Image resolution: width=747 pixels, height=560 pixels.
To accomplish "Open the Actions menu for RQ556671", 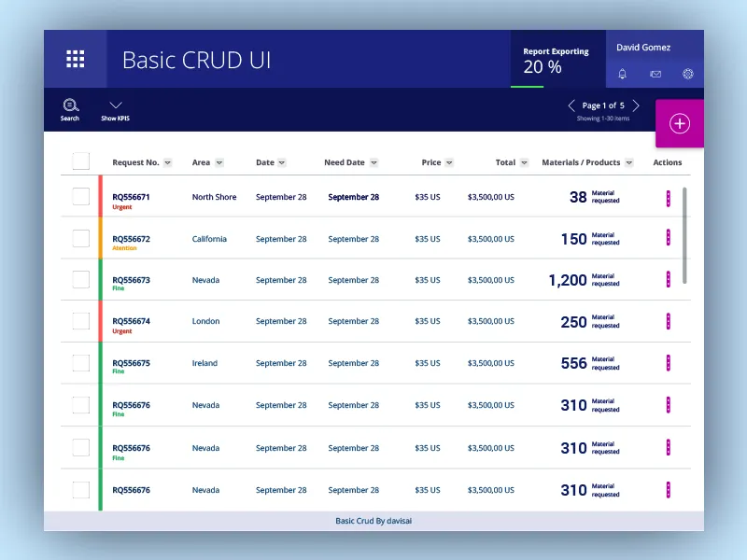I will point(668,197).
